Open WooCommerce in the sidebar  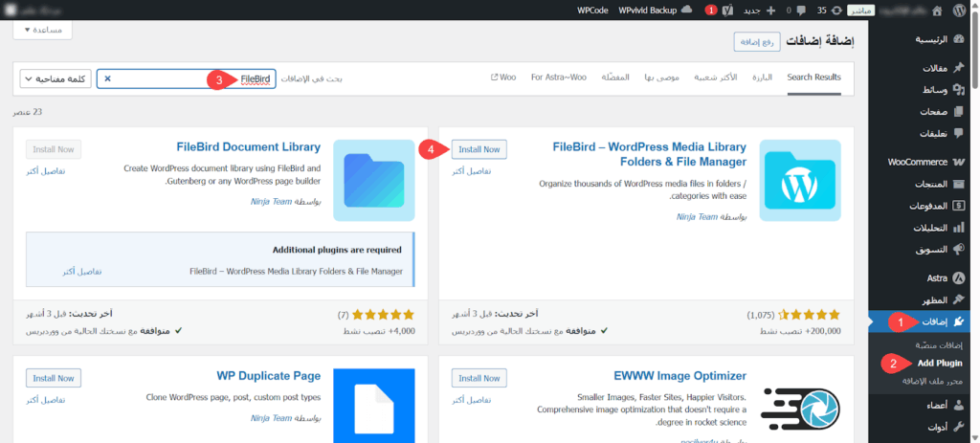(x=924, y=162)
